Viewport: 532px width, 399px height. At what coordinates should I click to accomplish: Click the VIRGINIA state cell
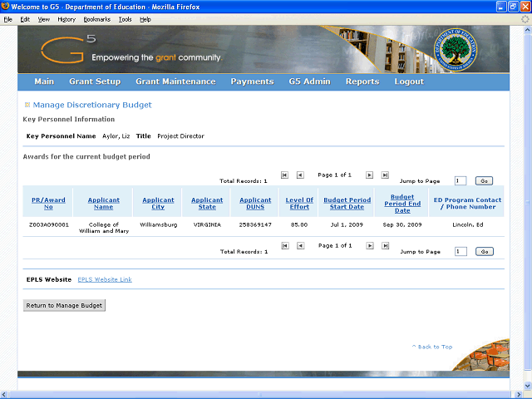(207, 224)
